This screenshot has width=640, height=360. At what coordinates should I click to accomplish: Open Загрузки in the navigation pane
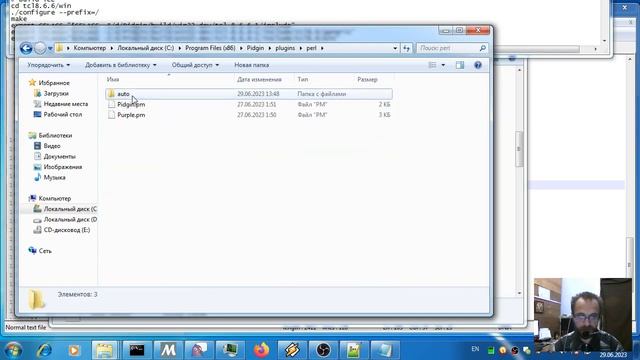(51, 93)
